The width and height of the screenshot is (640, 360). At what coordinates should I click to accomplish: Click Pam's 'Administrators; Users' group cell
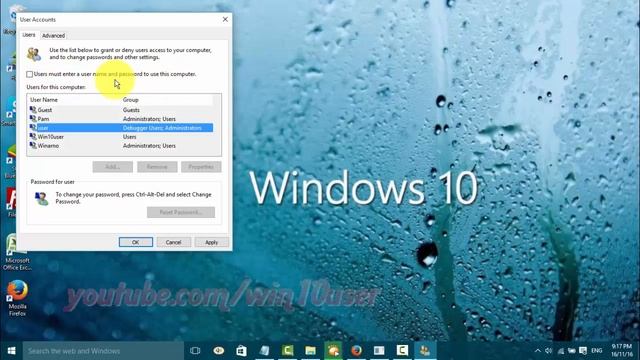pyautogui.click(x=149, y=119)
